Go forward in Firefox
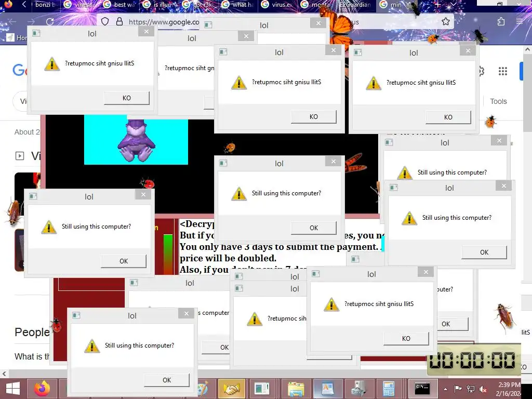 click(x=31, y=22)
